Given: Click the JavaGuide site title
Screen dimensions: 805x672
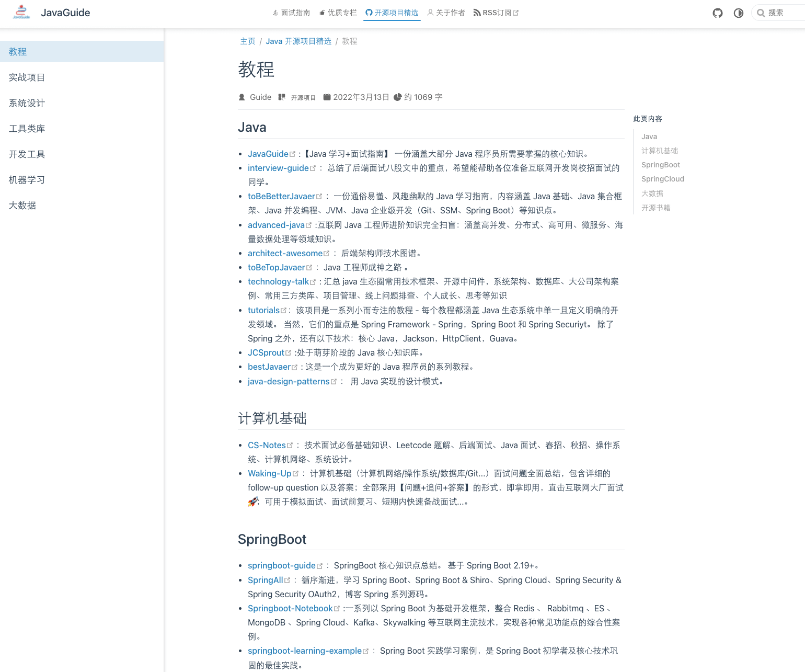Looking at the screenshot, I should click(65, 13).
